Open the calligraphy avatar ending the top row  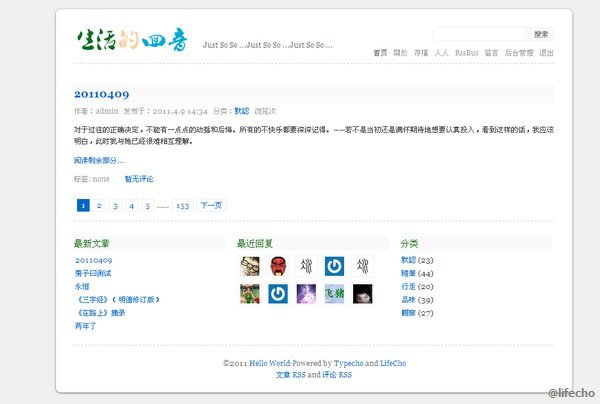pos(362,266)
